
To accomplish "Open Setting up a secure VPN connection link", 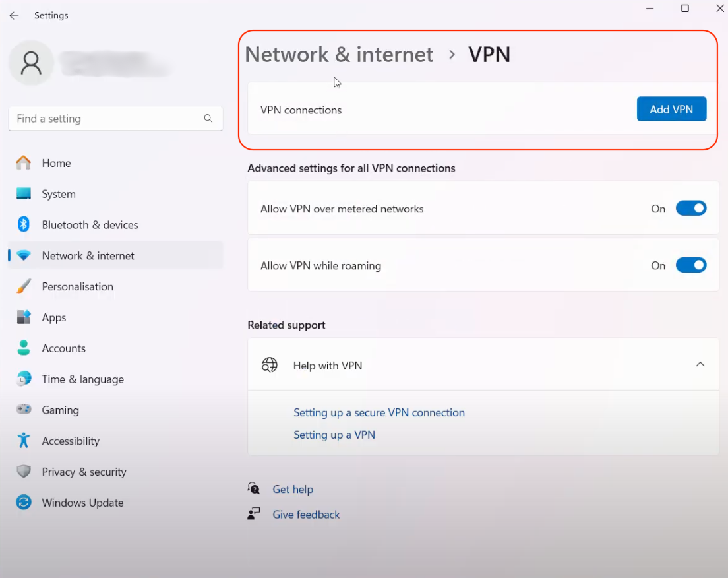I will tap(379, 412).
